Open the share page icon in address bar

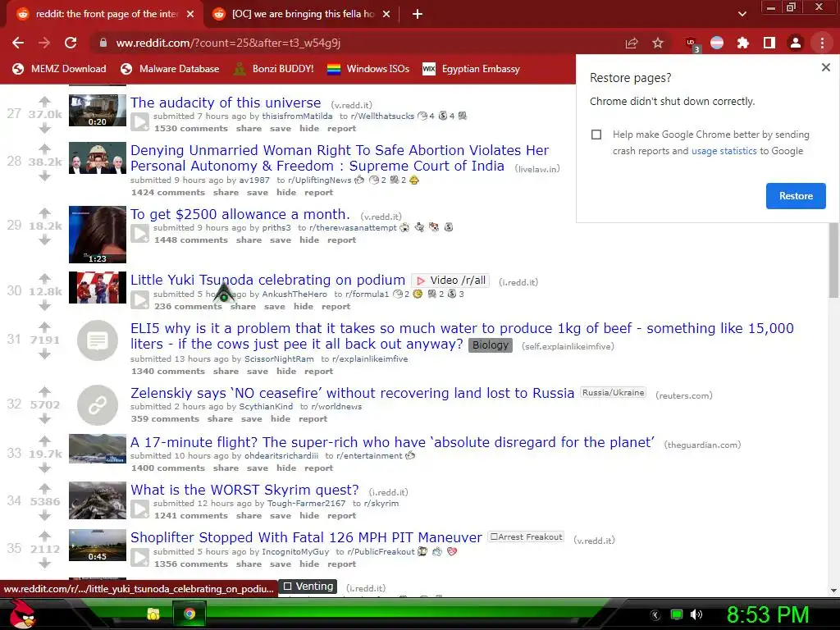632,43
